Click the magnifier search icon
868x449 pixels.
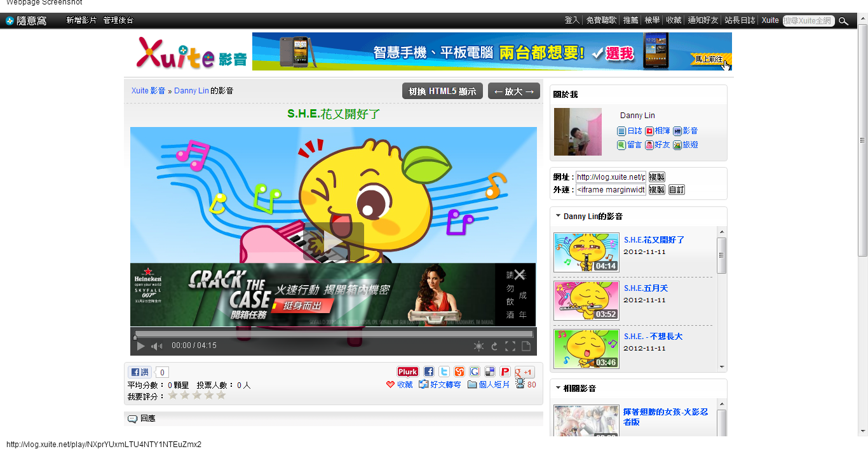coord(844,21)
